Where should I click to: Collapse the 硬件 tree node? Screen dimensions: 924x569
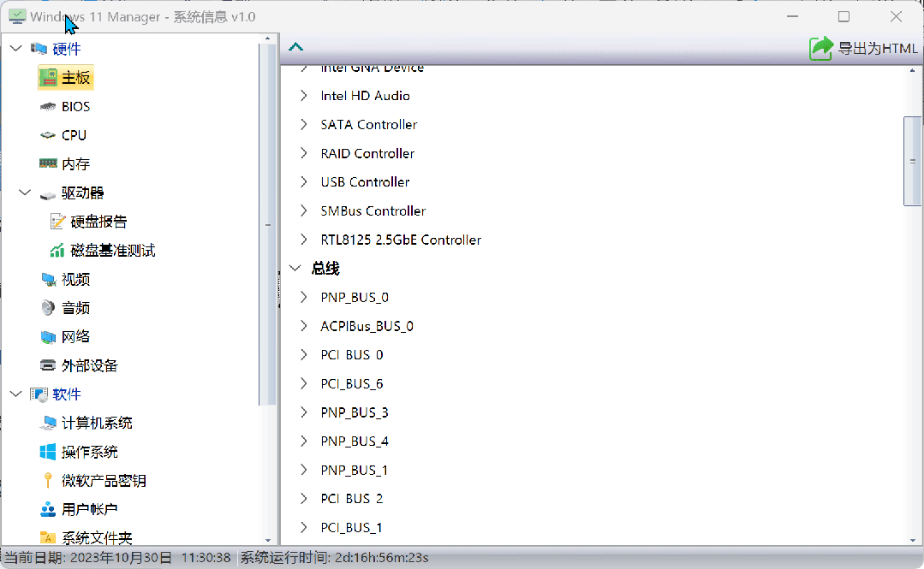pyautogui.click(x=16, y=49)
